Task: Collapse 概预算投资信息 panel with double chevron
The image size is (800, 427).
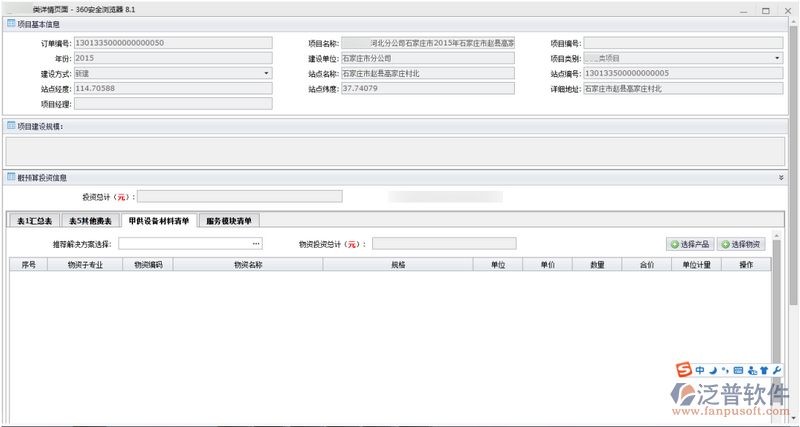Action: click(x=781, y=178)
